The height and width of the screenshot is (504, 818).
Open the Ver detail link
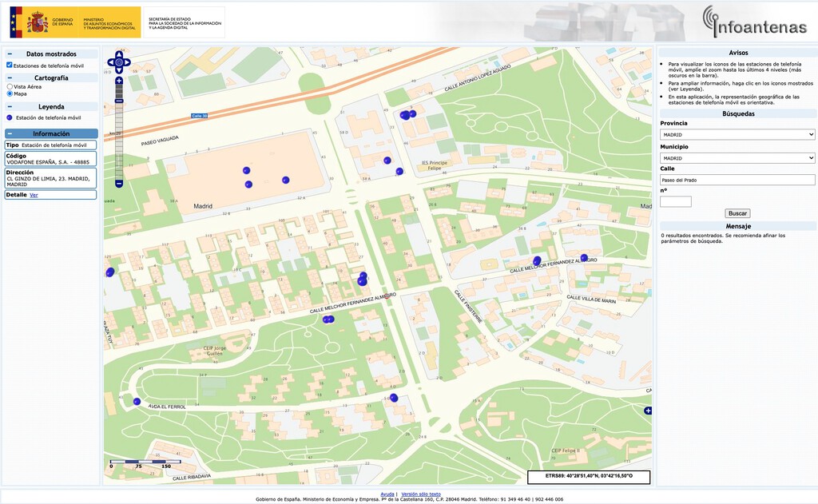(34, 195)
